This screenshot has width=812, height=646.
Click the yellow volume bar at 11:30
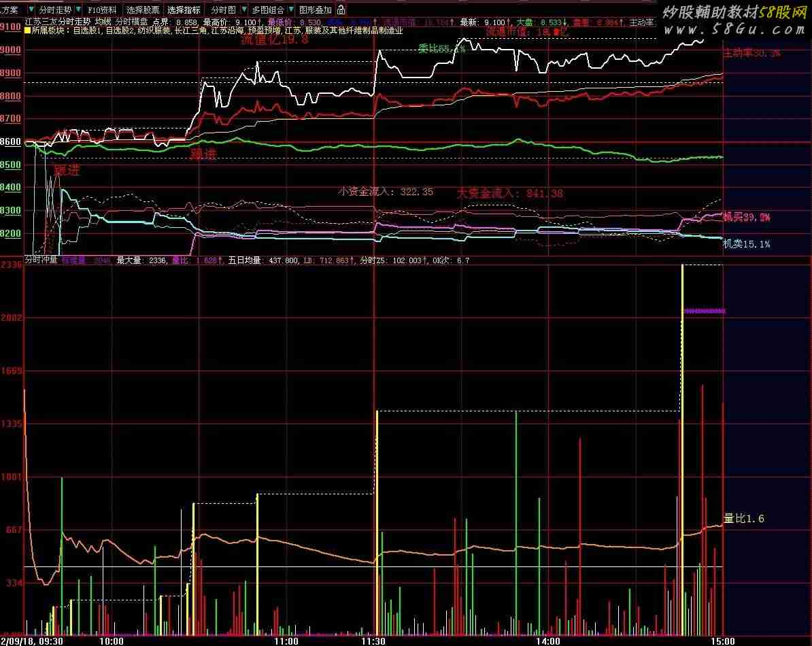point(377,523)
